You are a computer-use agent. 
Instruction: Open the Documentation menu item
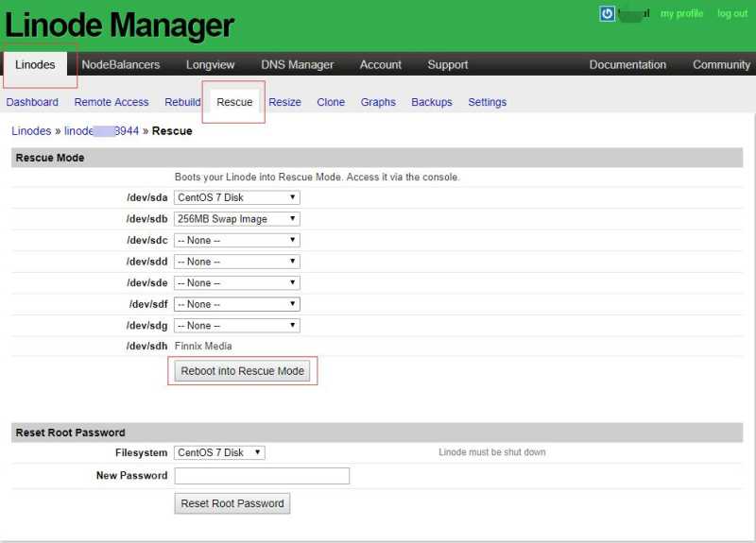pos(627,64)
